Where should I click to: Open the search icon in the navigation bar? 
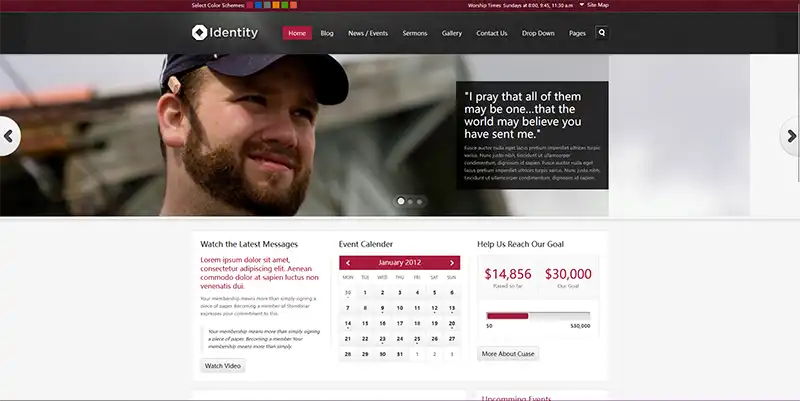pyautogui.click(x=602, y=33)
